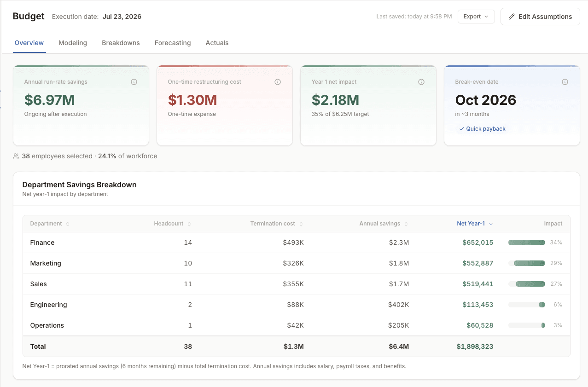This screenshot has width=588, height=387.
Task: Click the $652,015 Net Year-1 value
Action: coord(478,243)
